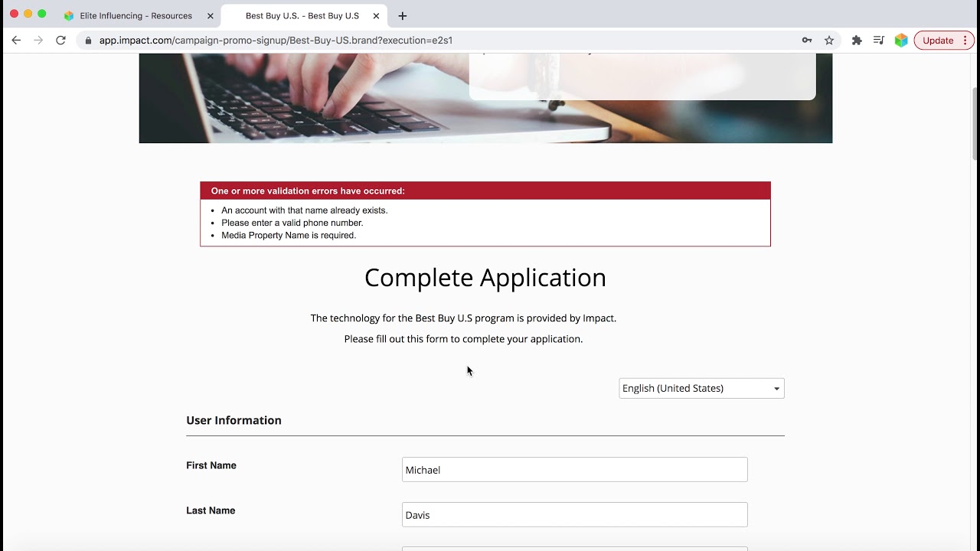Viewport: 980px width, 551px height.
Task: Click the sentence about technology provided by Impact
Action: click(463, 318)
